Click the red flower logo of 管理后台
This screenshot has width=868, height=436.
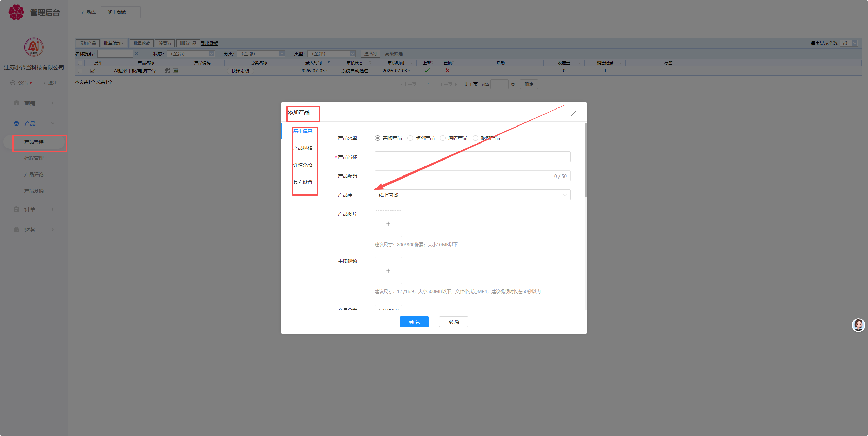[16, 12]
